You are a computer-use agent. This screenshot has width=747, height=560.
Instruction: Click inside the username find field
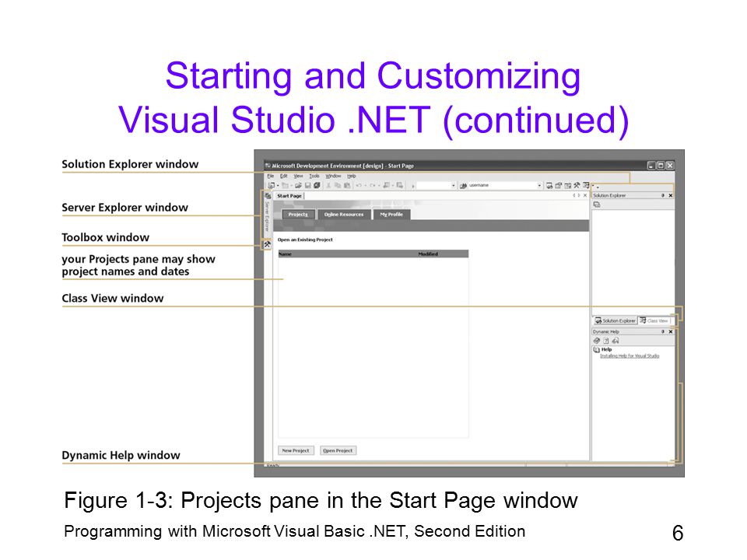[502, 185]
